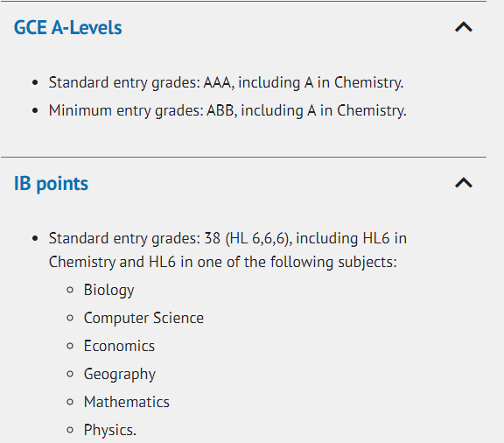
Task: Collapse the GCE A-Levels section chevron
Action: click(464, 27)
